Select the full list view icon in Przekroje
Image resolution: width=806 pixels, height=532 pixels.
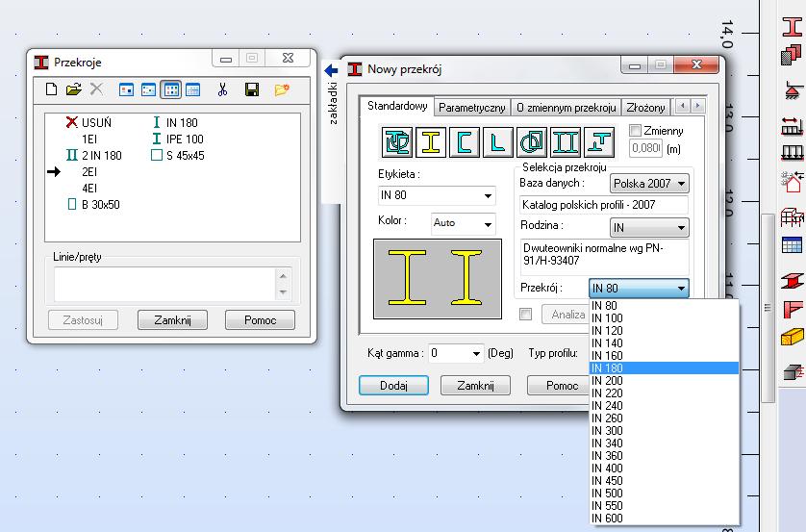pos(192,90)
